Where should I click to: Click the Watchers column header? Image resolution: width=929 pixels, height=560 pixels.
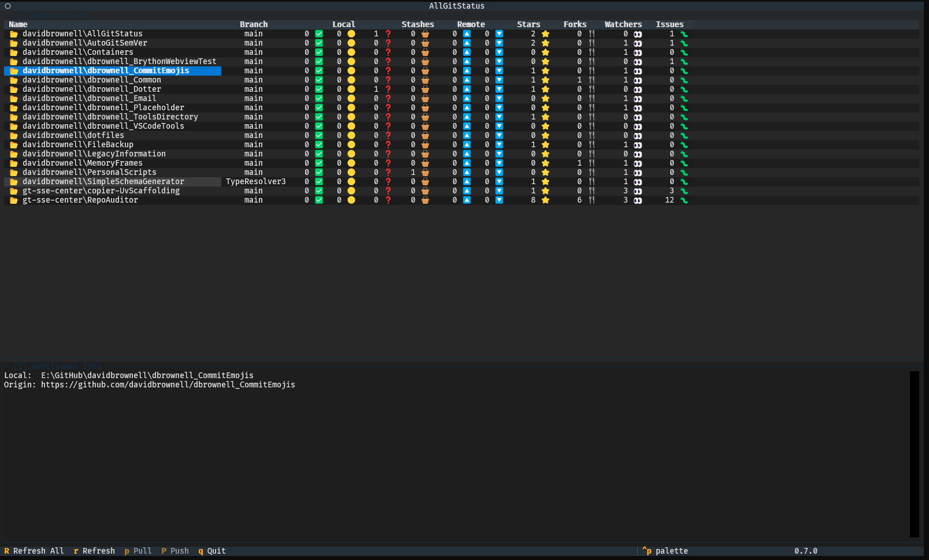[623, 24]
